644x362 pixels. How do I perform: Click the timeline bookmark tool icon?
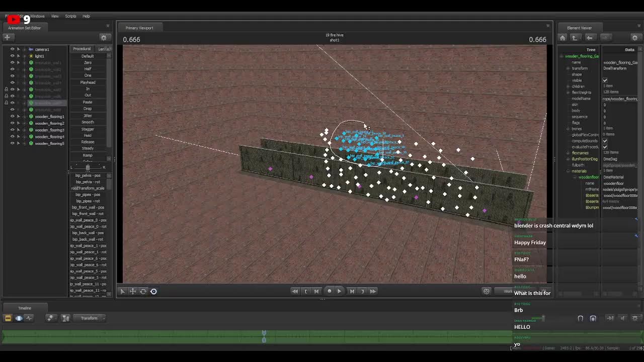point(65,318)
